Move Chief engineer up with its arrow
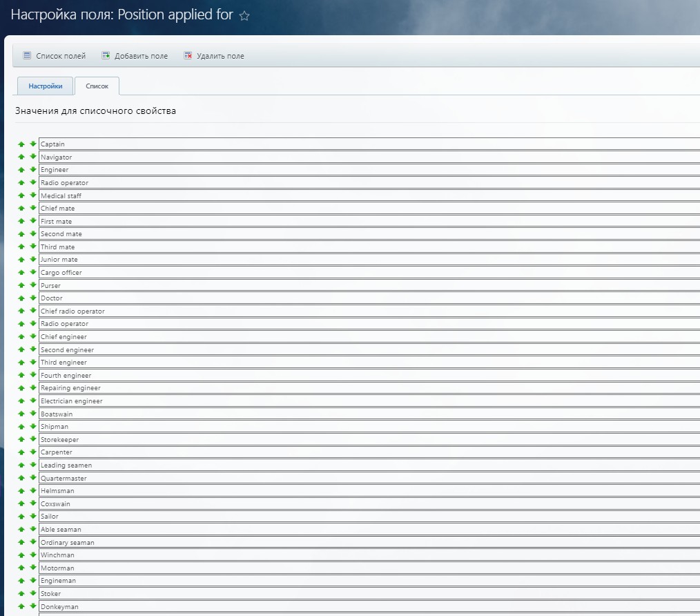Image resolution: width=700 pixels, height=616 pixels. click(21, 336)
